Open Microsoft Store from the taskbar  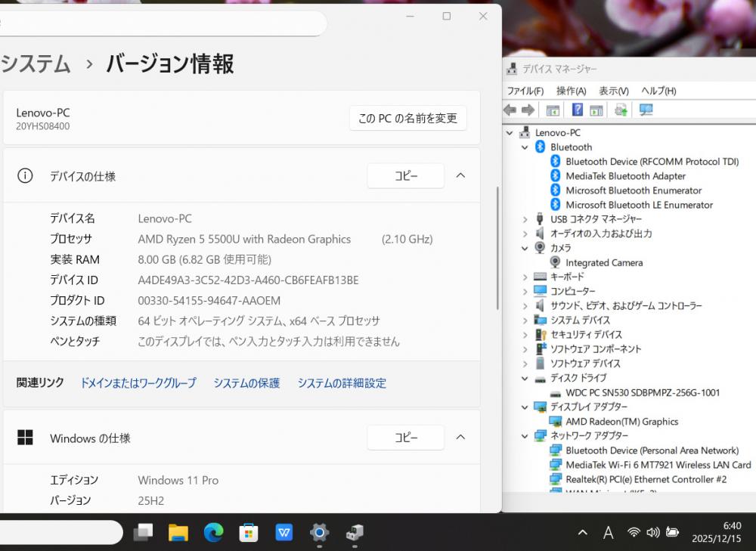point(249,533)
